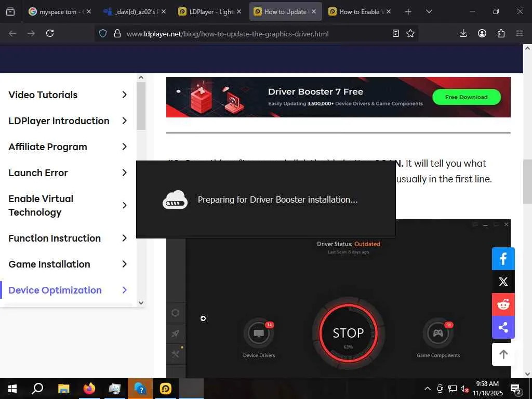The height and width of the screenshot is (399, 532).
Task: Expand Video Tutorials chevron arrow
Action: click(x=125, y=95)
